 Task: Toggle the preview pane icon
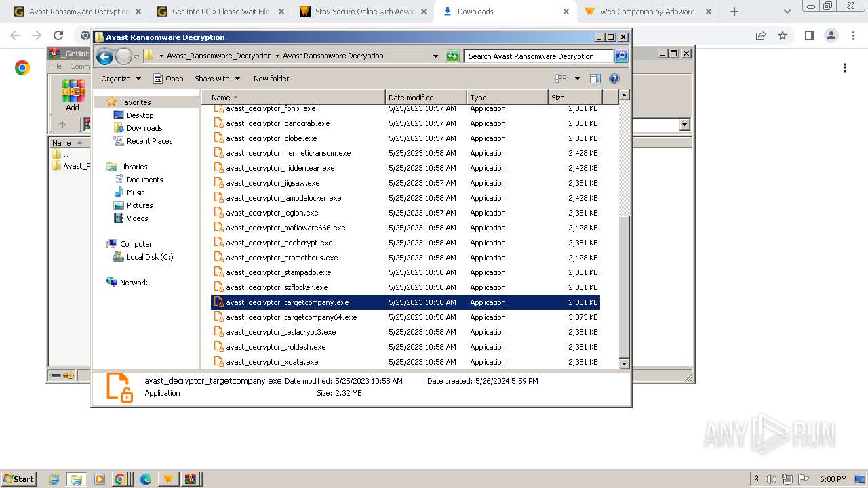tap(595, 79)
